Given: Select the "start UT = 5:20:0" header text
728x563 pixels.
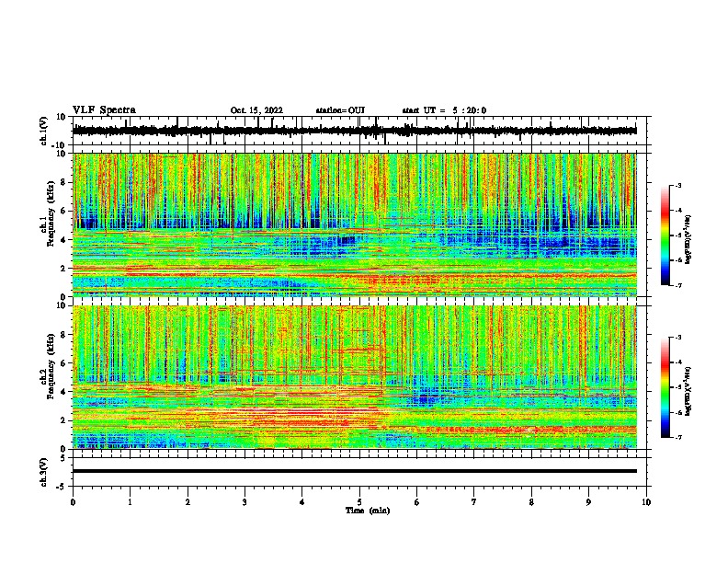Looking at the screenshot, I should (444, 110).
